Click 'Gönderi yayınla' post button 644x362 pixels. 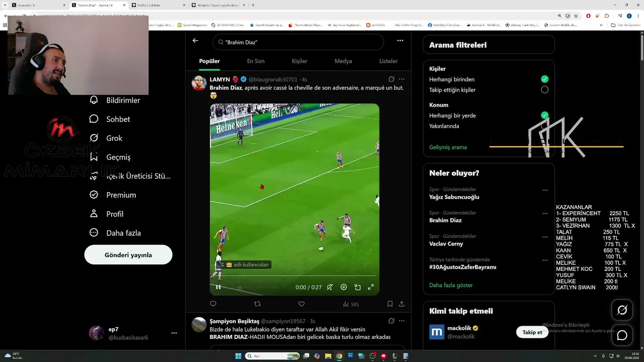pyautogui.click(x=128, y=255)
